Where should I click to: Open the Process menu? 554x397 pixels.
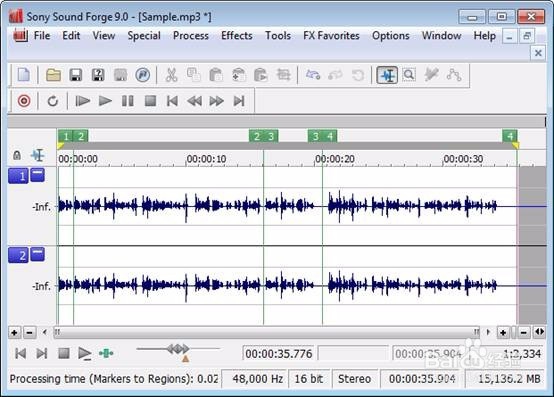point(191,36)
